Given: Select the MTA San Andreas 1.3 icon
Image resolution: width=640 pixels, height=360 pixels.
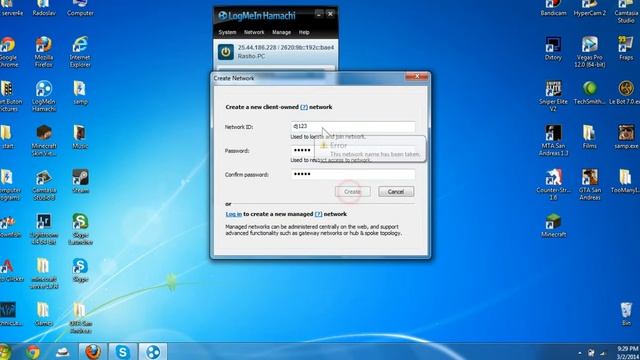Looking at the screenshot, I should point(553,141).
